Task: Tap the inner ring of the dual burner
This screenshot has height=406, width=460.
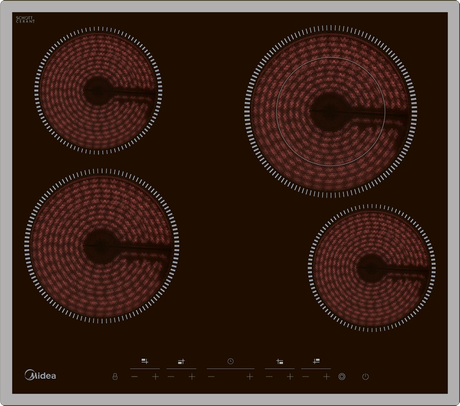Action: click(x=330, y=111)
